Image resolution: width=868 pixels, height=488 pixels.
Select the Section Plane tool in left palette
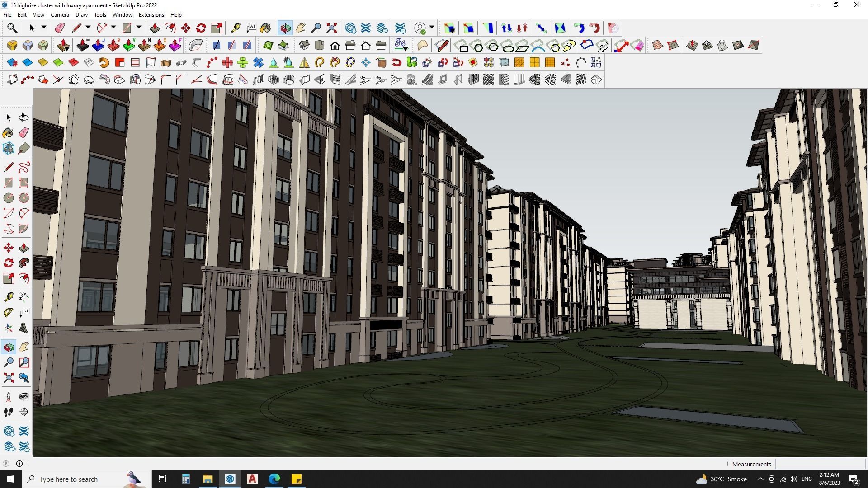pos(24,412)
